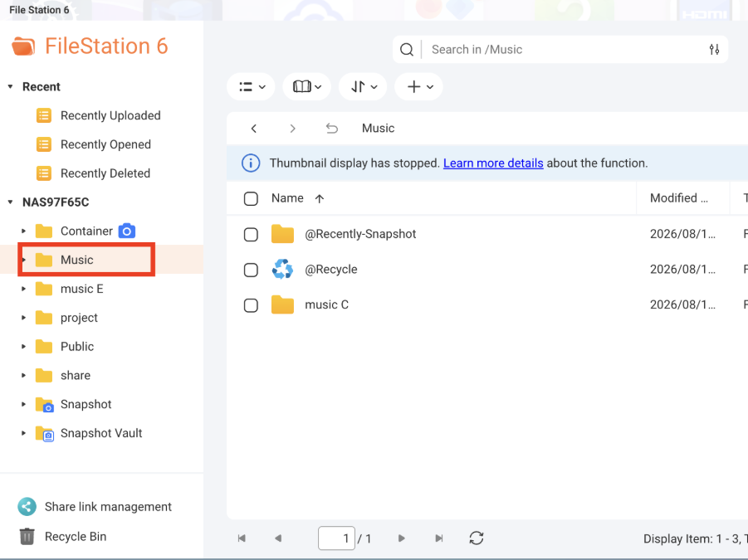Select the share folder

coord(76,376)
